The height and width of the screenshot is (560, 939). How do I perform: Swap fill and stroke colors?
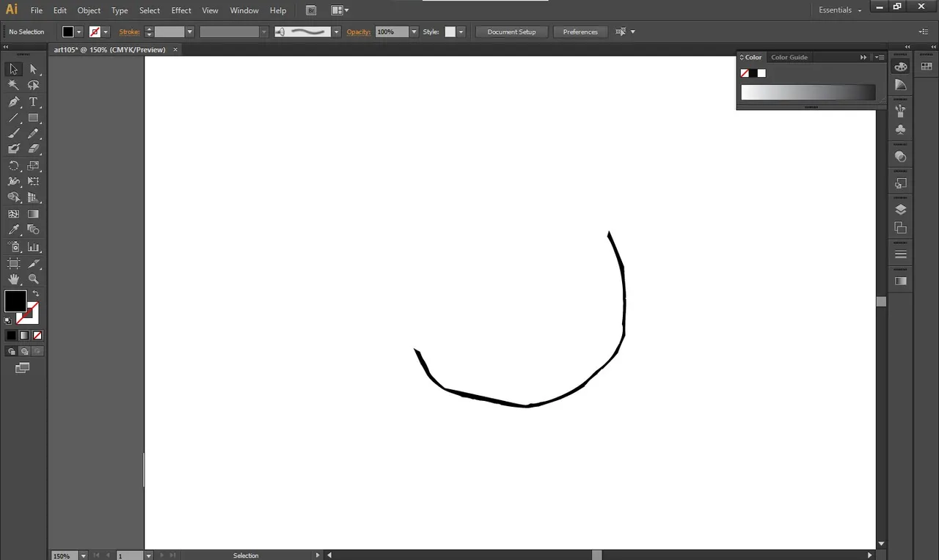pos(35,294)
